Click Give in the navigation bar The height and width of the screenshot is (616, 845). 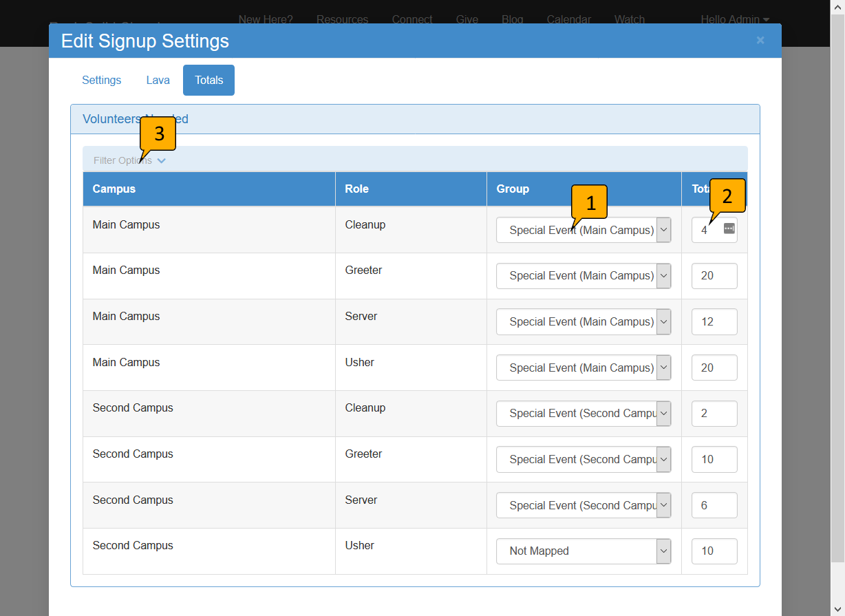[x=467, y=19]
